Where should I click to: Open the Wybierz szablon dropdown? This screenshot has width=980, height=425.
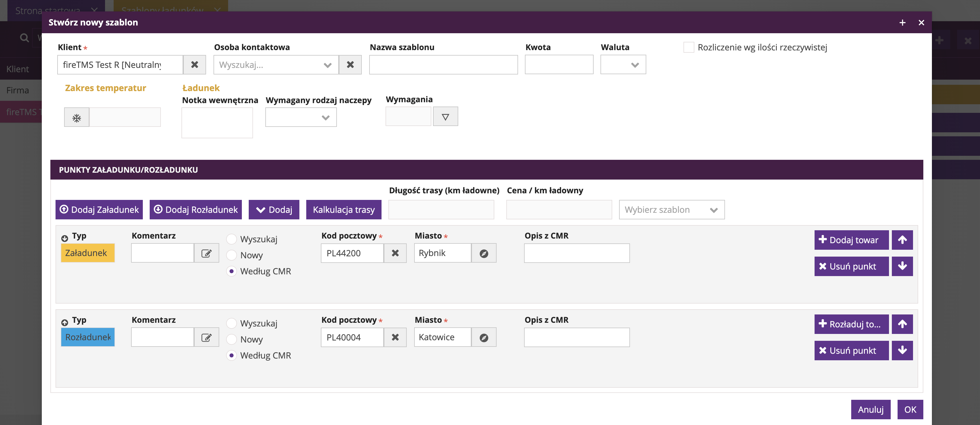click(x=671, y=210)
